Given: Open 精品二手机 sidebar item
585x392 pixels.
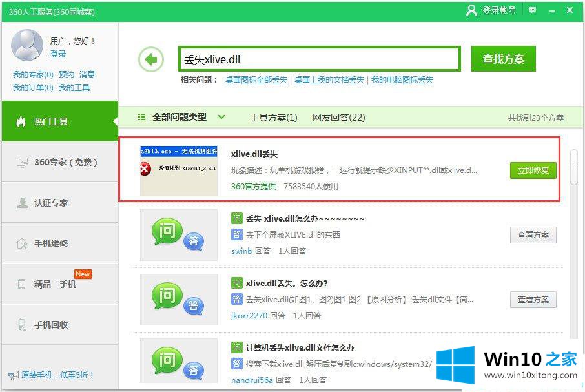Looking at the screenshot, I should coord(59,284).
